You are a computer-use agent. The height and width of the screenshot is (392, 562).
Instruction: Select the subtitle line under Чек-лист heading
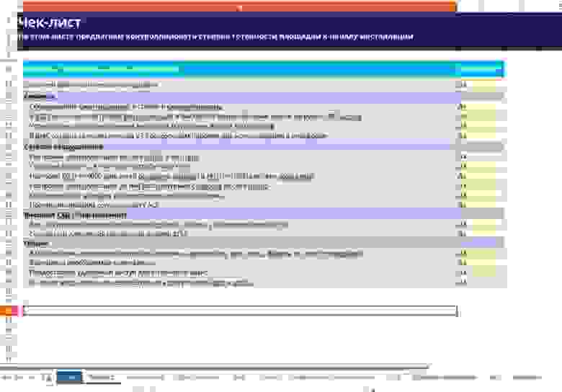[216, 37]
